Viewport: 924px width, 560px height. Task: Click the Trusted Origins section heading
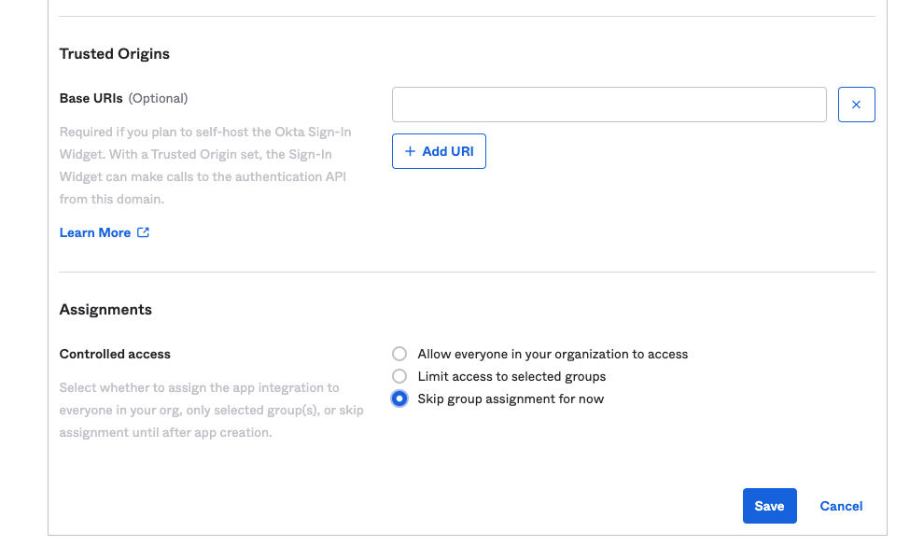pos(114,53)
